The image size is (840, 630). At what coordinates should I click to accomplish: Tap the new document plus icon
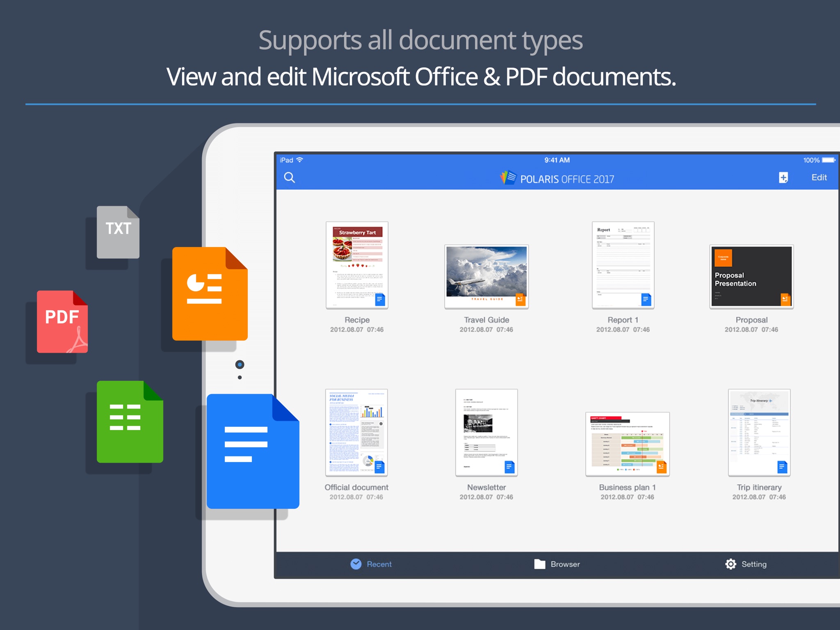tap(783, 177)
